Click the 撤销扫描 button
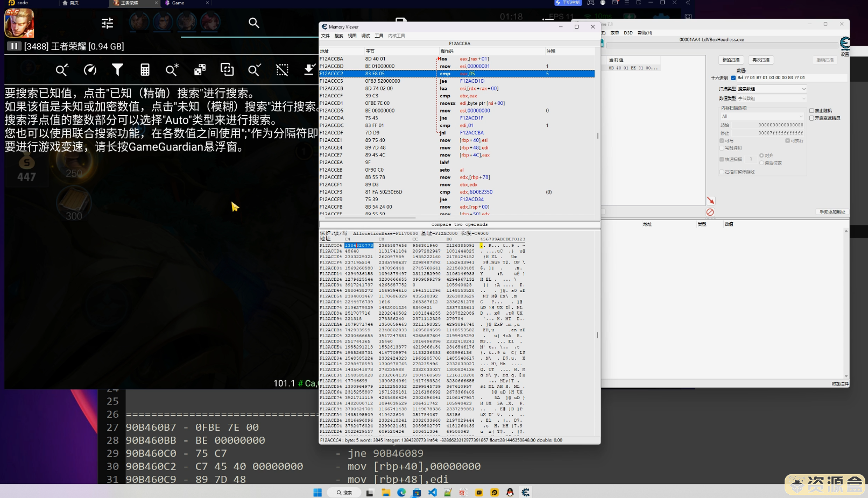The width and height of the screenshot is (868, 498). tap(825, 60)
